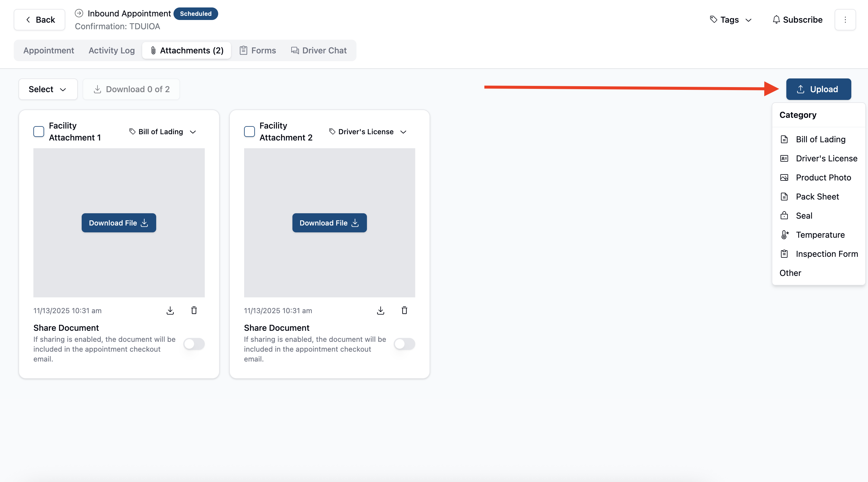Click the Back button
This screenshot has width=868, height=482.
pyautogui.click(x=39, y=20)
